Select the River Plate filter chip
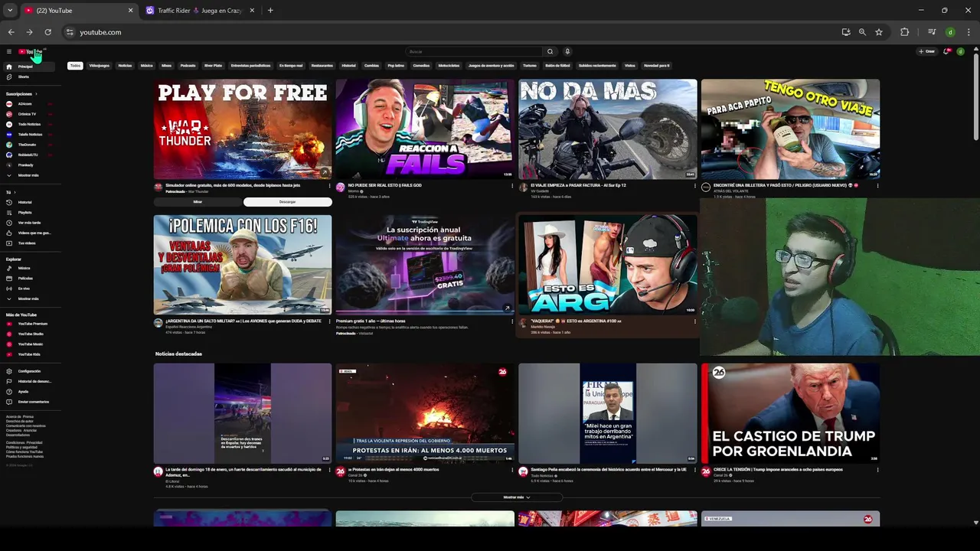 (213, 66)
